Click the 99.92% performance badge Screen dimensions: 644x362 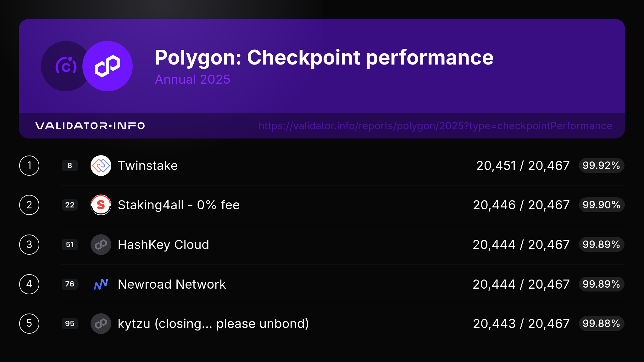(601, 166)
